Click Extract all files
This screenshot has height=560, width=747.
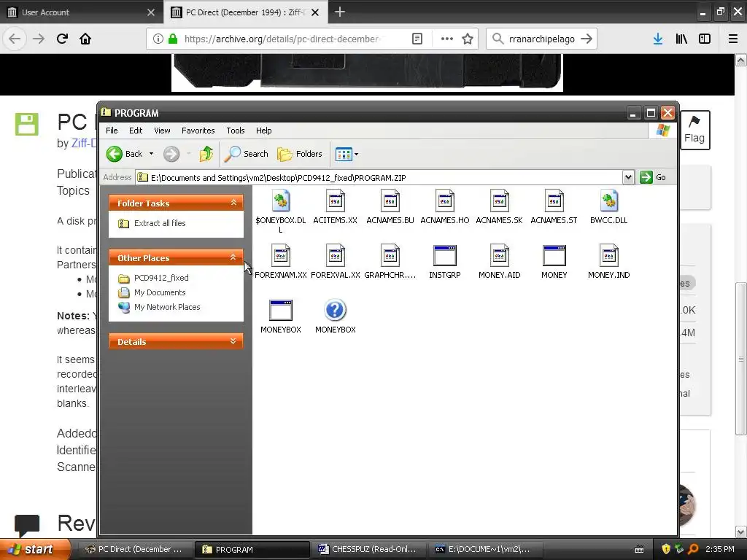[160, 223]
